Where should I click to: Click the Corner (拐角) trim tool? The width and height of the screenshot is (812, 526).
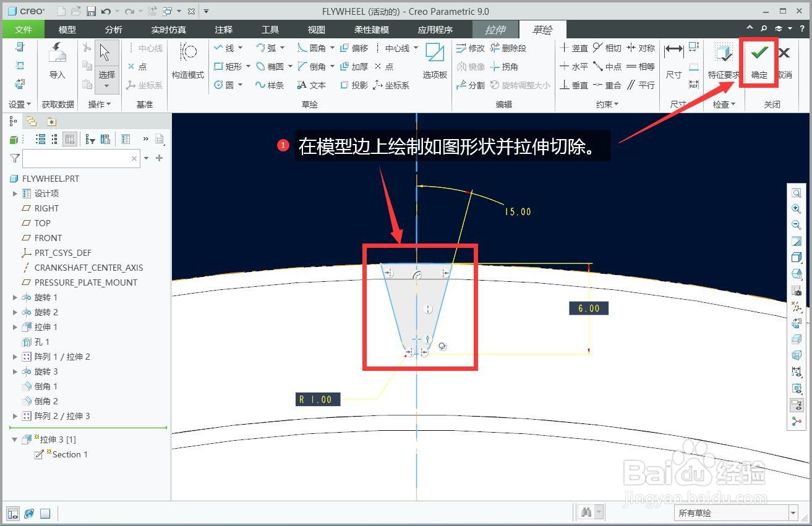point(504,67)
